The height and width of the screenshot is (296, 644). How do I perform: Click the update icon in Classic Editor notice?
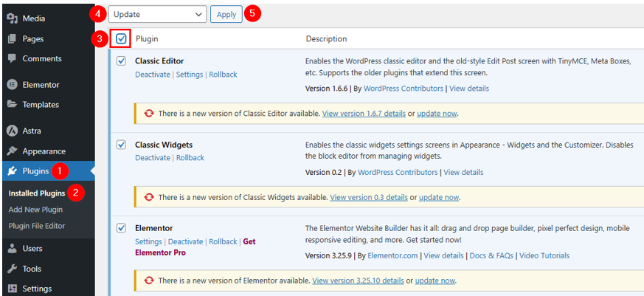coord(148,114)
